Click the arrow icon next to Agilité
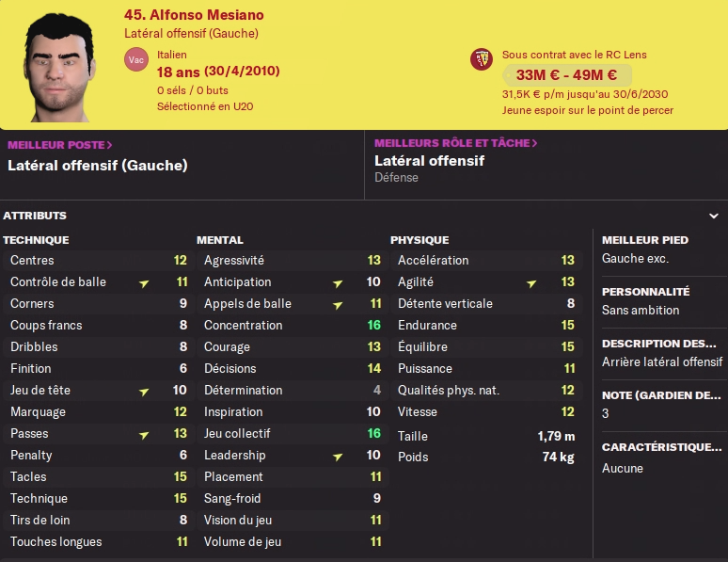This screenshot has height=562, width=728. pos(531,283)
